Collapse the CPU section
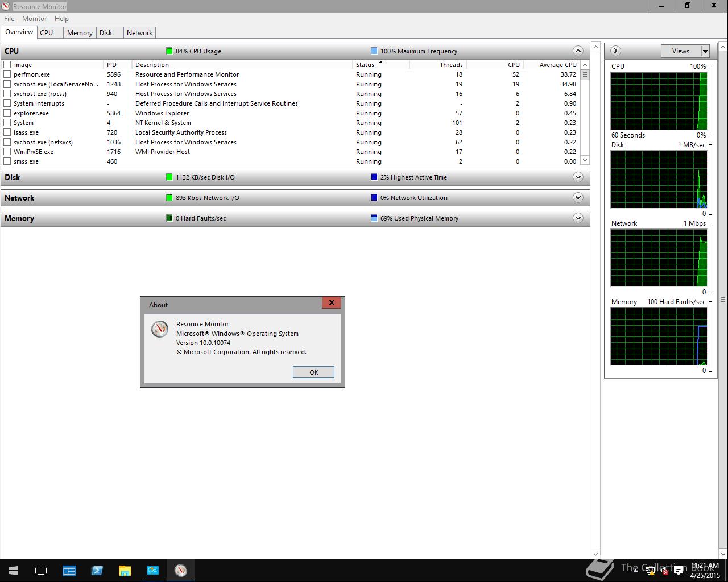The height and width of the screenshot is (582, 728). coord(578,51)
